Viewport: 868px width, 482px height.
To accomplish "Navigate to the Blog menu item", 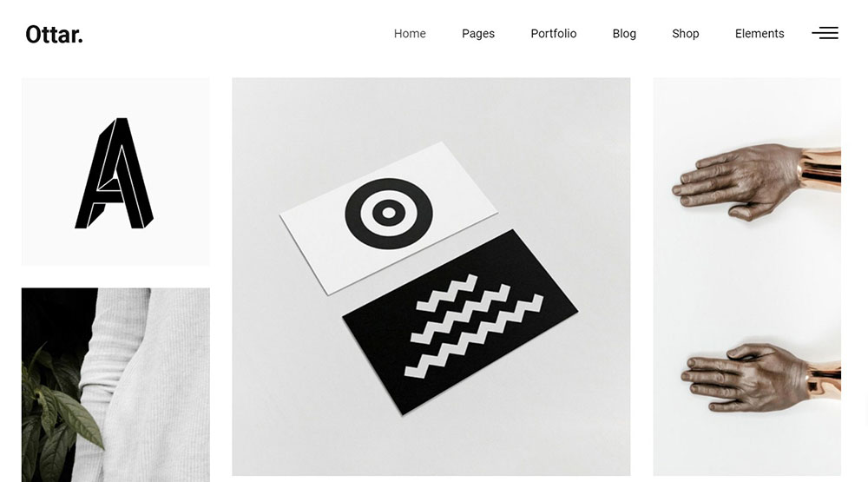I will click(624, 34).
